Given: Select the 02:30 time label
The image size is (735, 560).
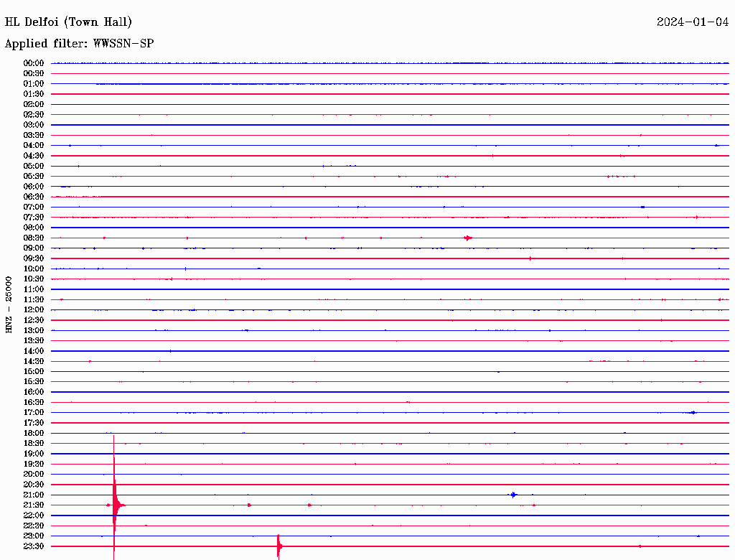Looking at the screenshot, I should pos(34,114).
